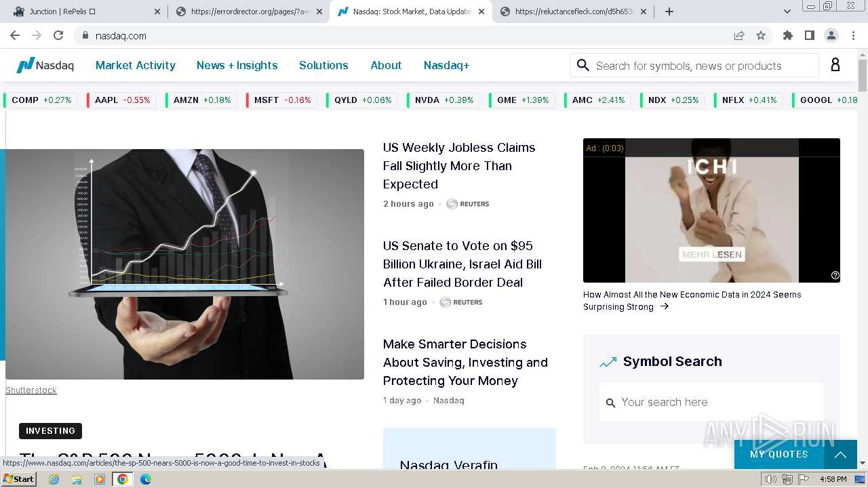Click the user account icon on Nasdaq header
Screen dimensions: 868x488
click(x=835, y=65)
